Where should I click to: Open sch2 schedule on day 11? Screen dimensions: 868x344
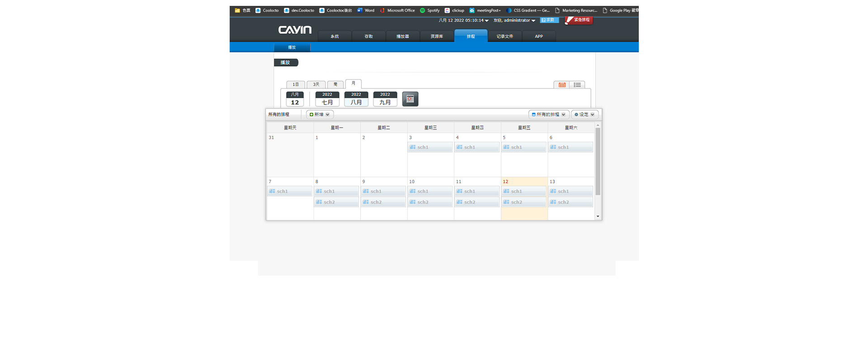tap(477, 202)
